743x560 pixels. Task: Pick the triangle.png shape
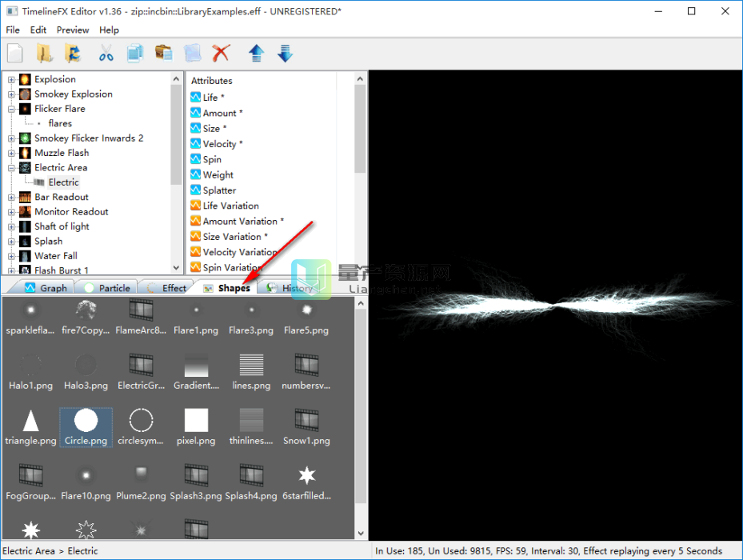point(31,427)
